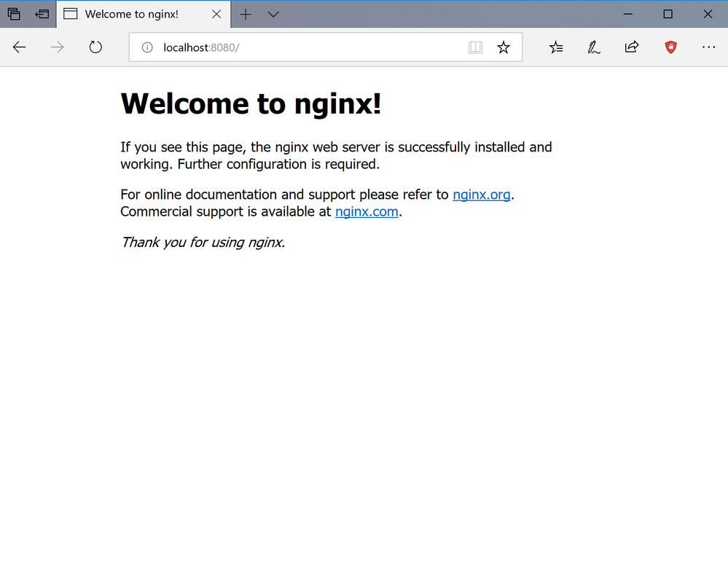
Task: Set these tabs aside
Action: coord(42,14)
